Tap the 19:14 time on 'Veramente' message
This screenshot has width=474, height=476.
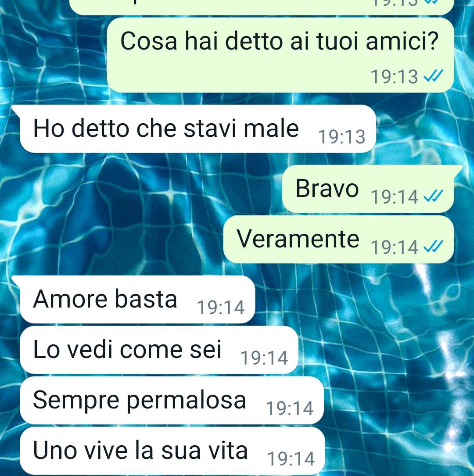click(x=395, y=247)
